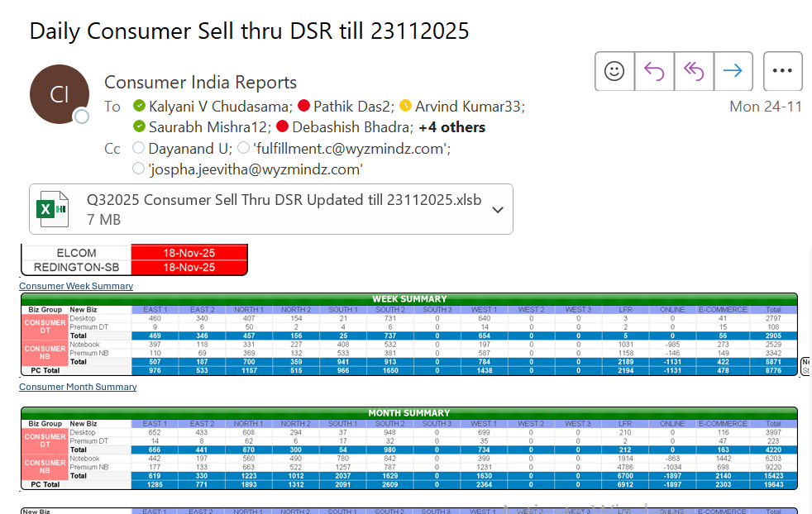812x514 pixels.
Task: Open the Consumer Month Summary link
Action: 78,387
